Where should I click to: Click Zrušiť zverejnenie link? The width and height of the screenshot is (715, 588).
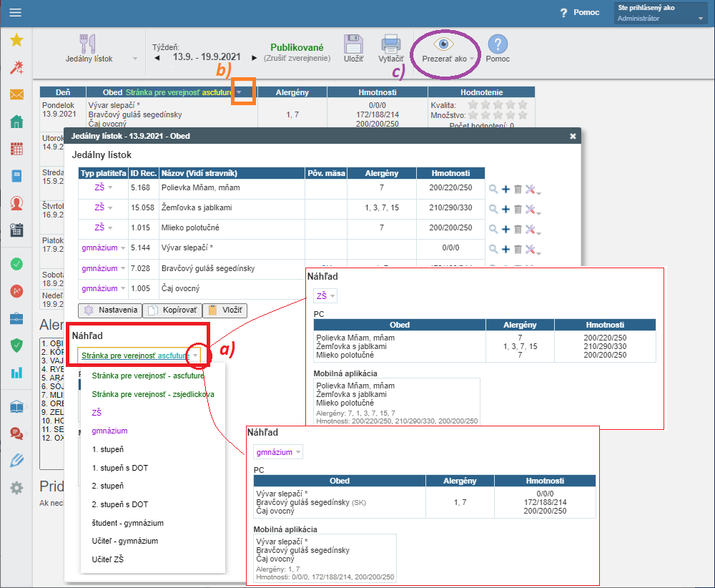tap(297, 58)
